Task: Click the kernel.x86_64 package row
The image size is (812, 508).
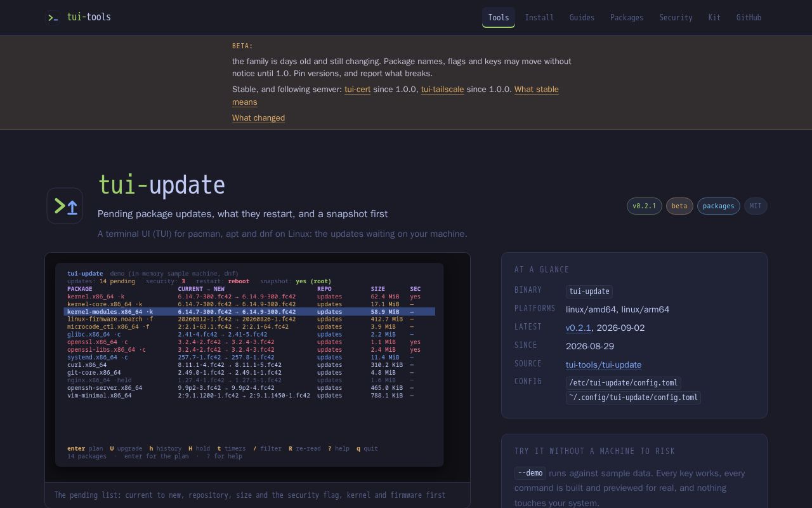Action: 249,297
